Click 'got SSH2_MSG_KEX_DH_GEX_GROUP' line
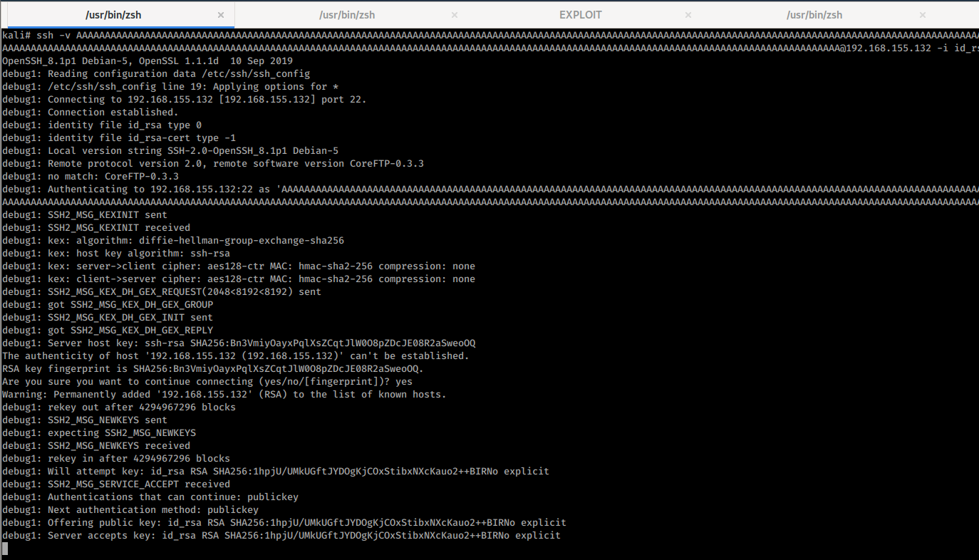 tap(108, 304)
